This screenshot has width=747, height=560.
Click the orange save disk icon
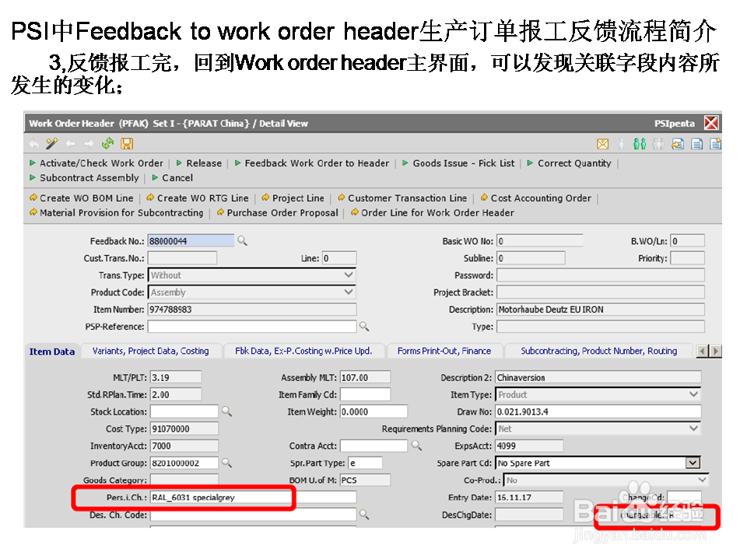click(127, 143)
